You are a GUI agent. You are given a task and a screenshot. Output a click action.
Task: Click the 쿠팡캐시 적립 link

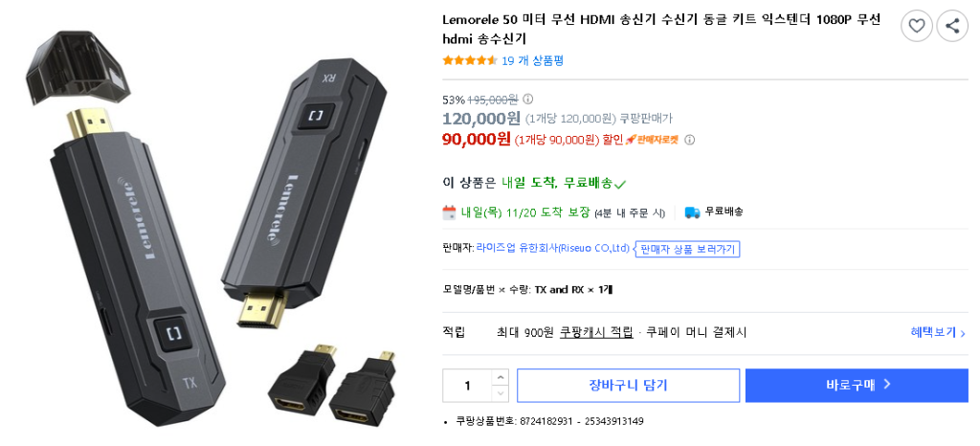pyautogui.click(x=596, y=333)
